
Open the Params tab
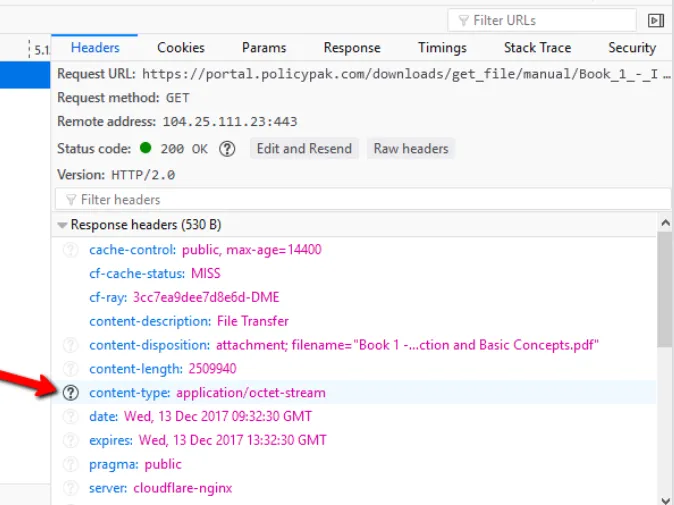264,48
